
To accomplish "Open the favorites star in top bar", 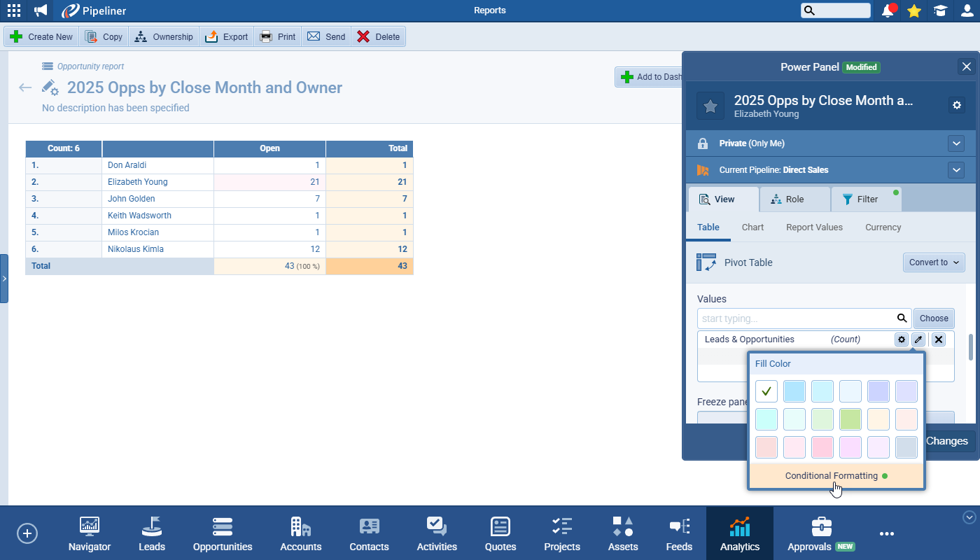I will click(x=913, y=10).
